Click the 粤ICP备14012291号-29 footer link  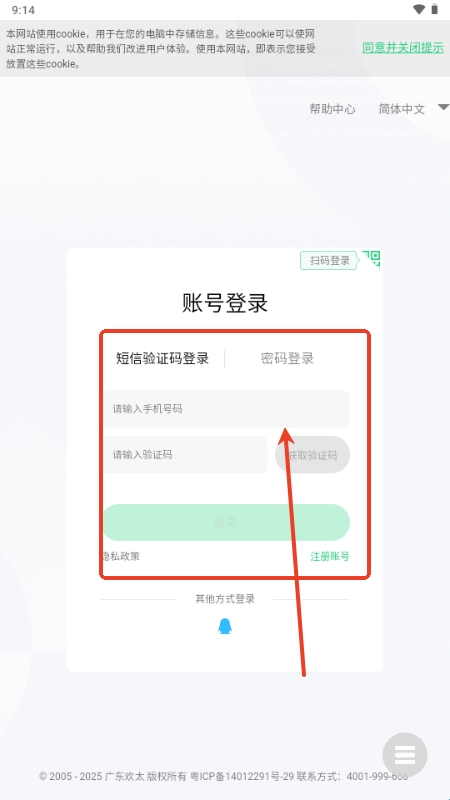(242, 777)
